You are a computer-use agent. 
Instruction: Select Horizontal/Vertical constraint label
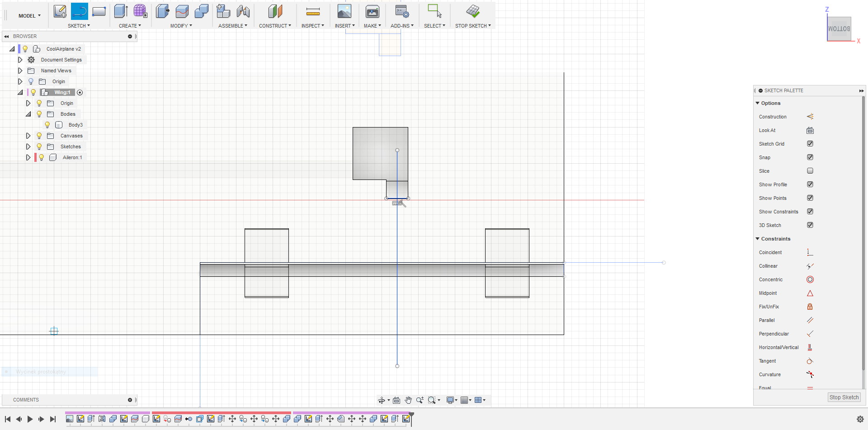(778, 347)
